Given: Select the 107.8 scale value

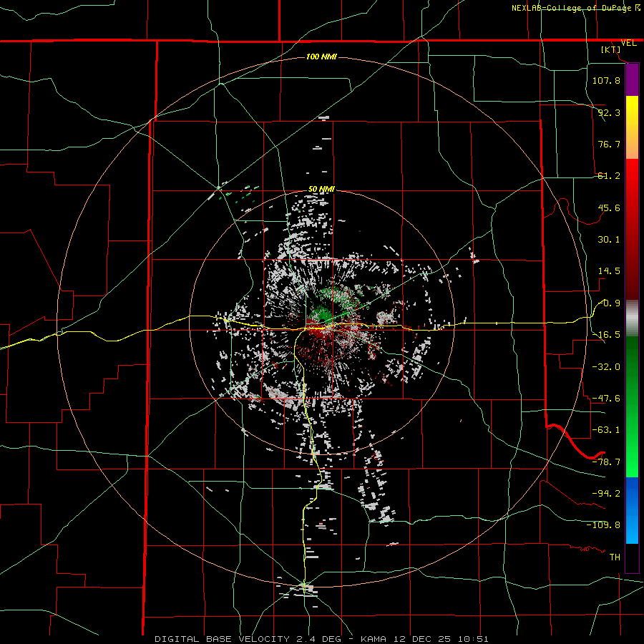Looking at the screenshot, I should [606, 80].
